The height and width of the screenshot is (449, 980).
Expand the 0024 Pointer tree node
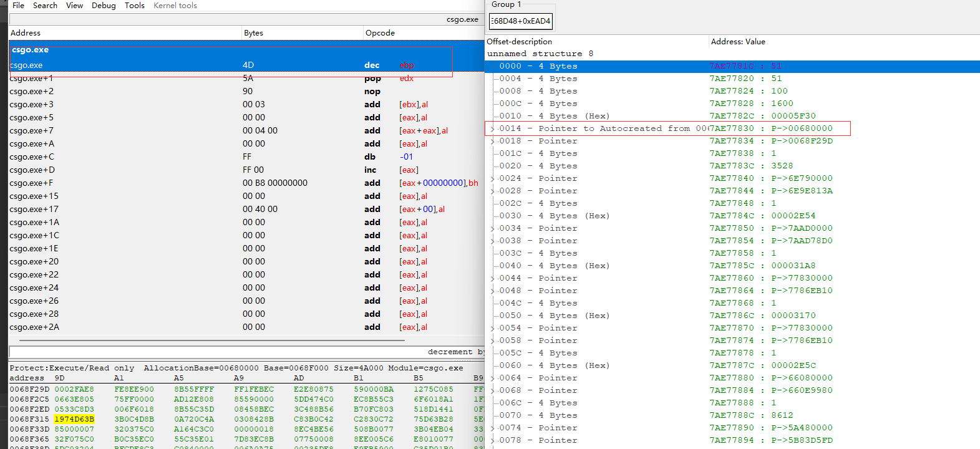coord(492,179)
